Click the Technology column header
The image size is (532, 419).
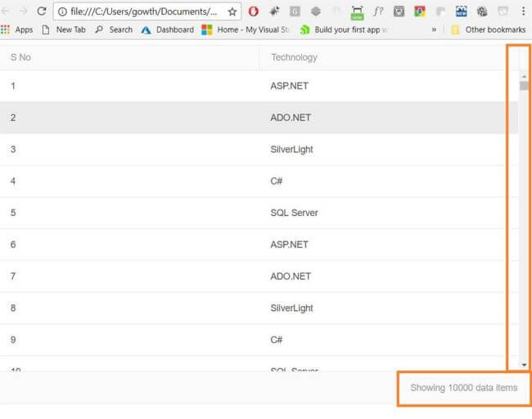tap(294, 57)
